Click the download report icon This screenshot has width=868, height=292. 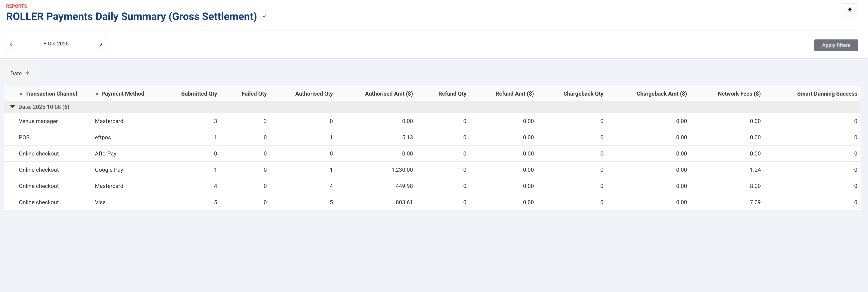coord(850,10)
